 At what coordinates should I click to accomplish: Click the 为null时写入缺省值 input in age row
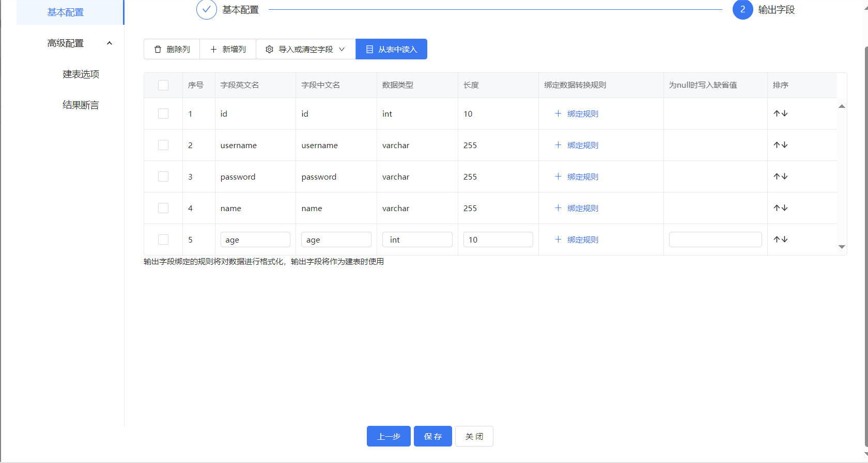[x=716, y=240]
